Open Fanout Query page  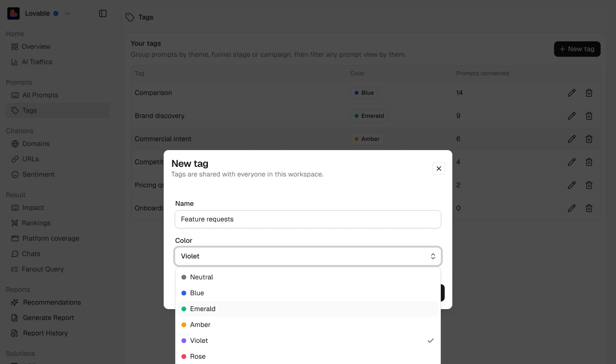pyautogui.click(x=58, y=269)
